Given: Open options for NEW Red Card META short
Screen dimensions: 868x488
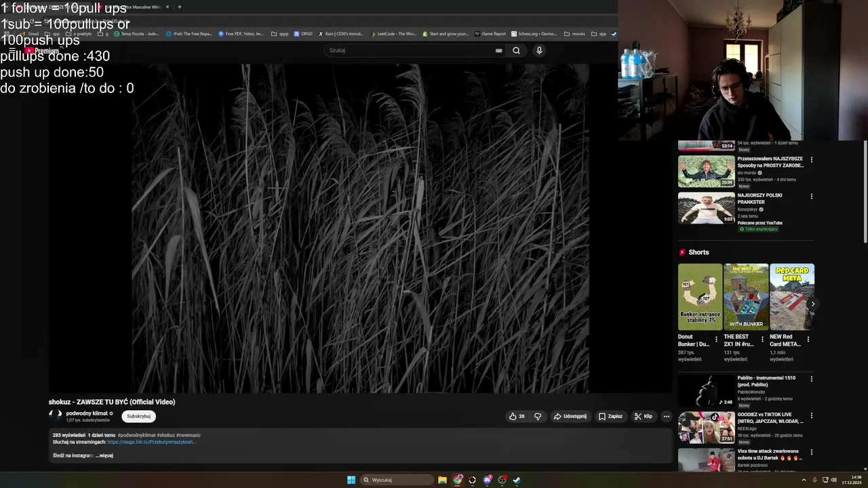Looking at the screenshot, I should coord(808,340).
